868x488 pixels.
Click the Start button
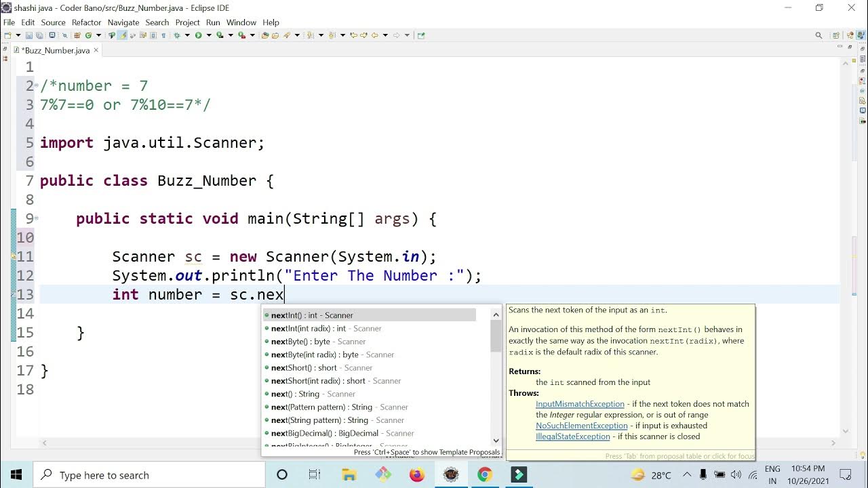16,475
